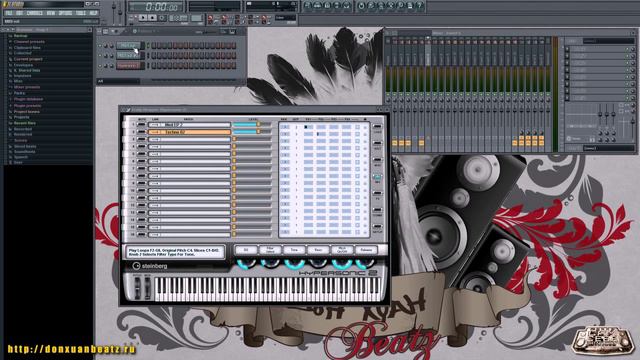Open the keyboard editor icon in step sequencer
640x360 pixels.
point(224,31)
